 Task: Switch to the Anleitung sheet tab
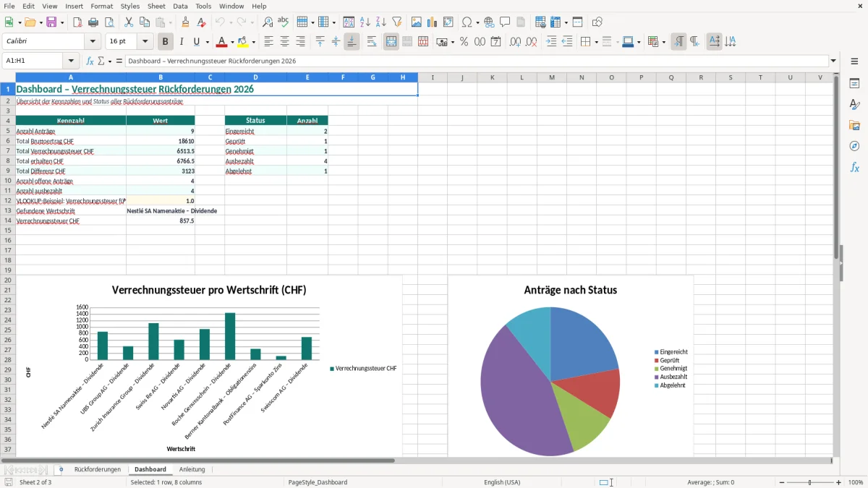click(192, 469)
